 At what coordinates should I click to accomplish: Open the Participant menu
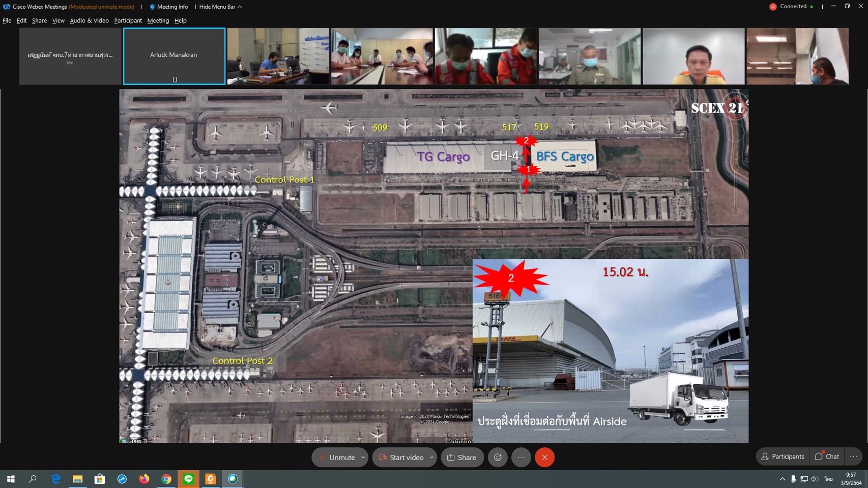point(128,21)
